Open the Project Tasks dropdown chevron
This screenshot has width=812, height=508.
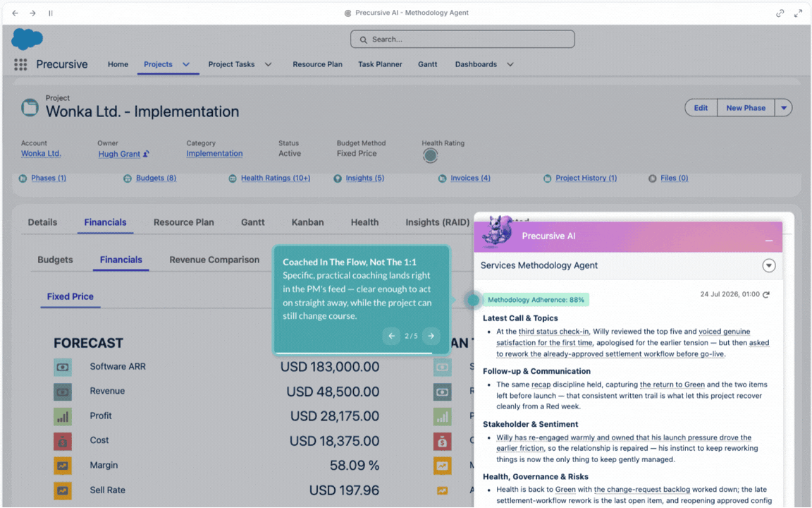coord(269,64)
